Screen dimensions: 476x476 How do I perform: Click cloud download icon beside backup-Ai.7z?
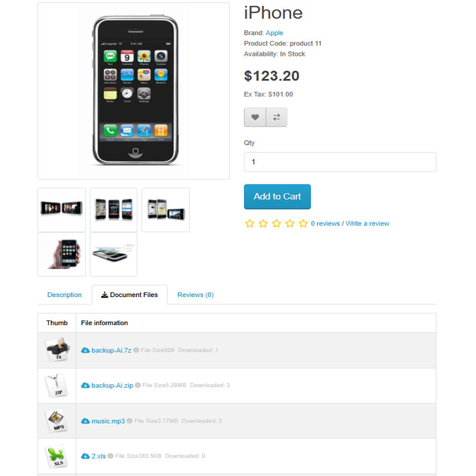[x=85, y=351]
